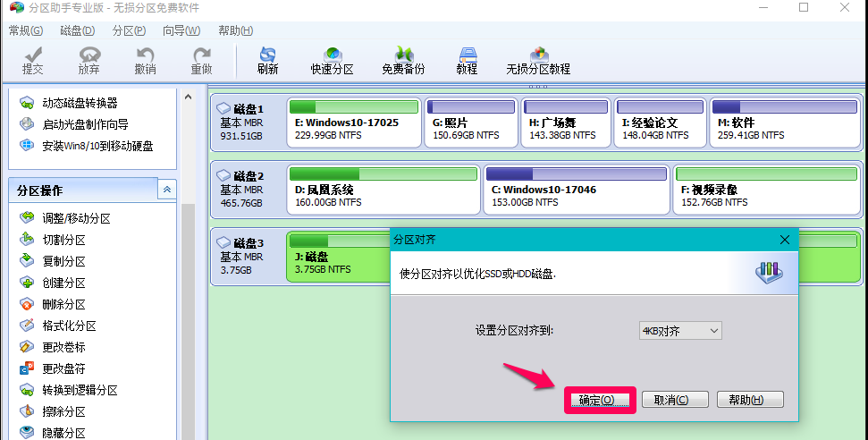Click the 放弃 discard toolbar icon

click(x=88, y=60)
